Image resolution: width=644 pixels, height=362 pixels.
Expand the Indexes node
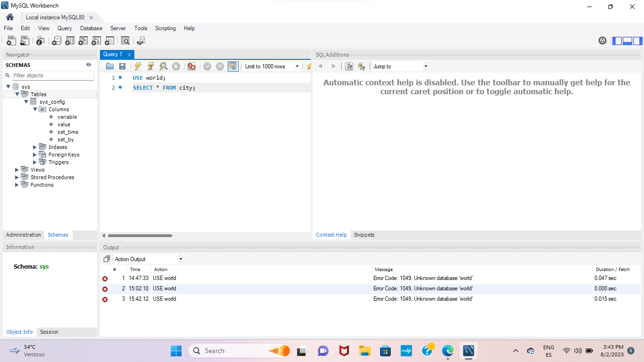pos(35,147)
